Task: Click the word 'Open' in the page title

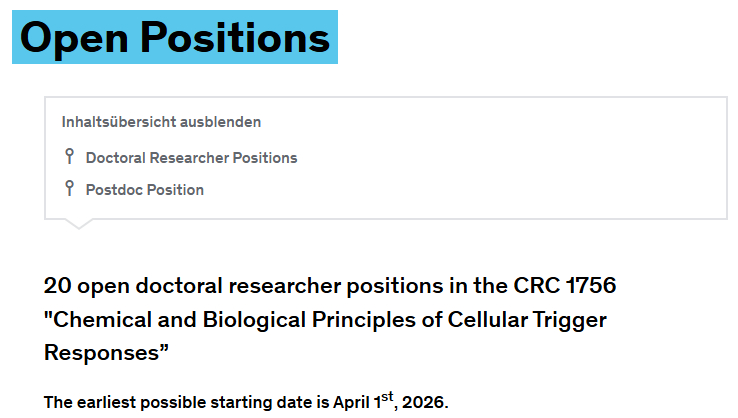Action: 72,37
